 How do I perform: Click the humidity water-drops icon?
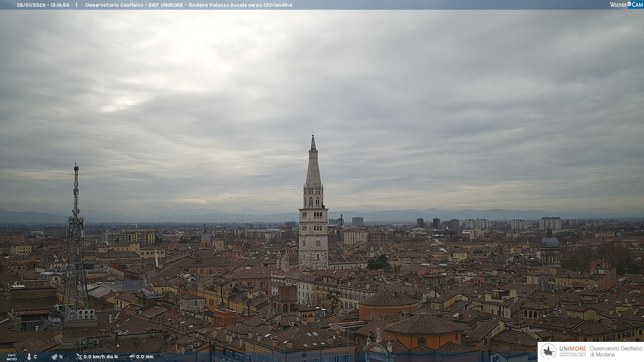coord(55,357)
